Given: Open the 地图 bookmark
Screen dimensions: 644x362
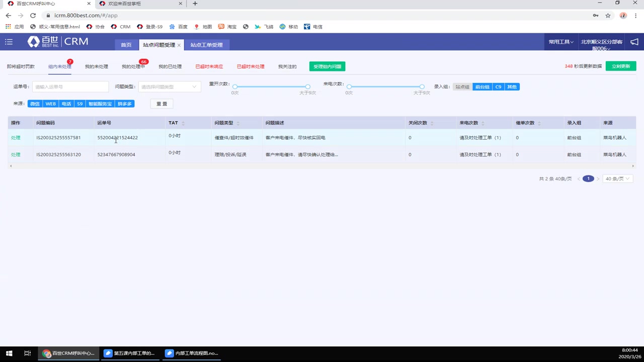Looking at the screenshot, I should (203, 27).
